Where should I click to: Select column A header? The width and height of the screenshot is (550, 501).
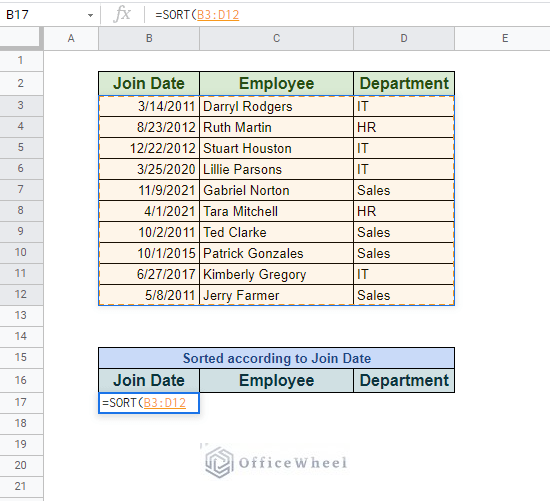(71, 38)
